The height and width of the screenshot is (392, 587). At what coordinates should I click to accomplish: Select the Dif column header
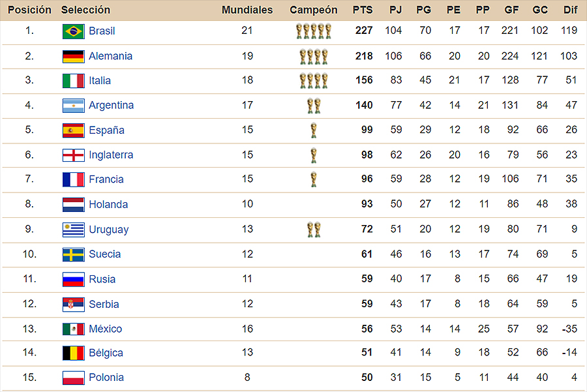pyautogui.click(x=570, y=10)
